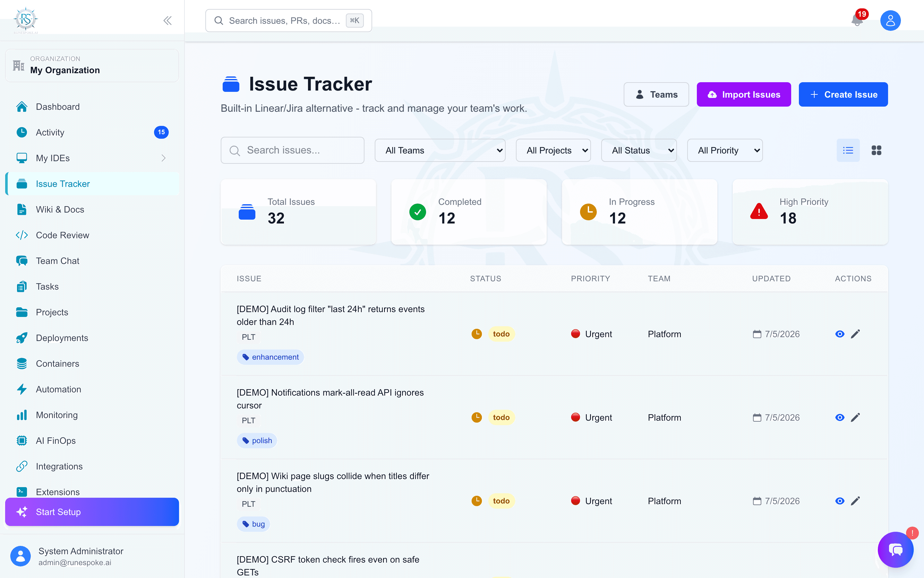Click the UPDATED column header
Image resolution: width=924 pixels, height=578 pixels.
pyautogui.click(x=771, y=279)
